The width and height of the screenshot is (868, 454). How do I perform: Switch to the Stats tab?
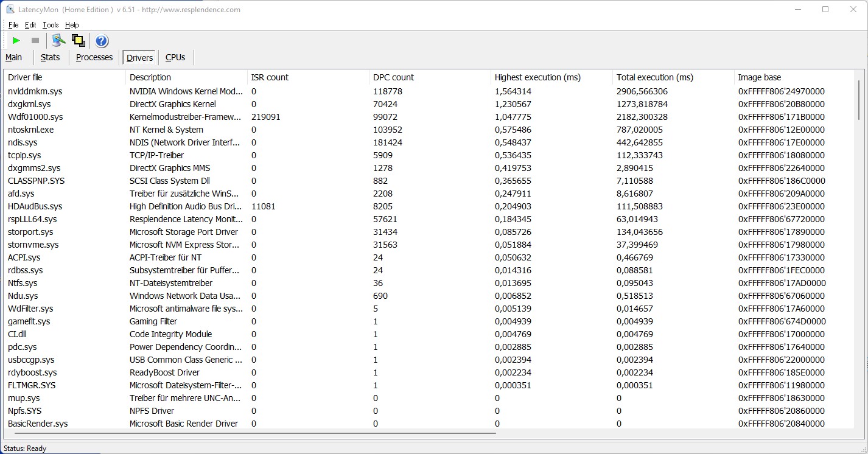click(51, 57)
